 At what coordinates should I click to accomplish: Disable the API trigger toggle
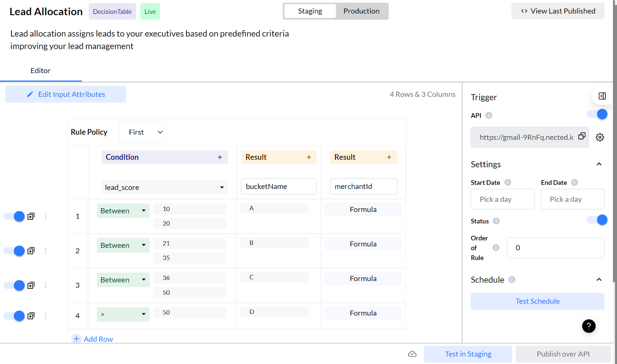(x=597, y=115)
